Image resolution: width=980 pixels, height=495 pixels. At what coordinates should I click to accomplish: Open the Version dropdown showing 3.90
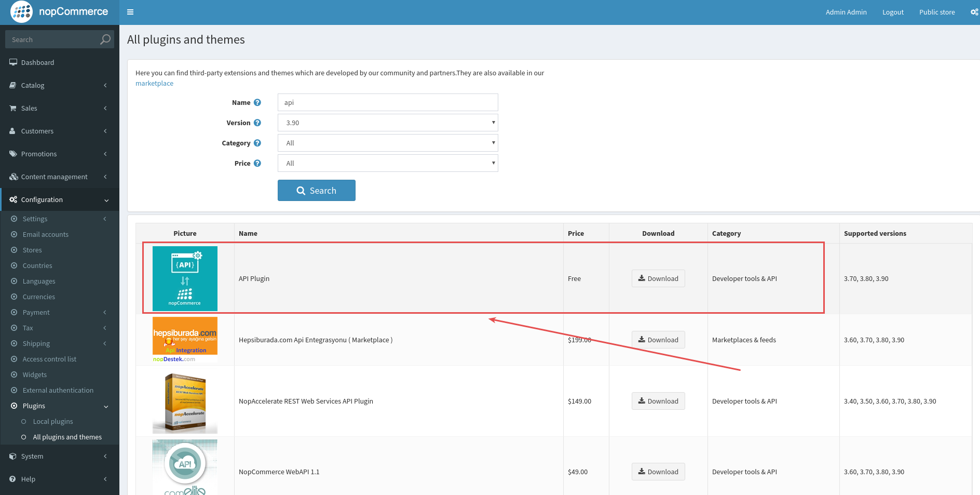[388, 123]
